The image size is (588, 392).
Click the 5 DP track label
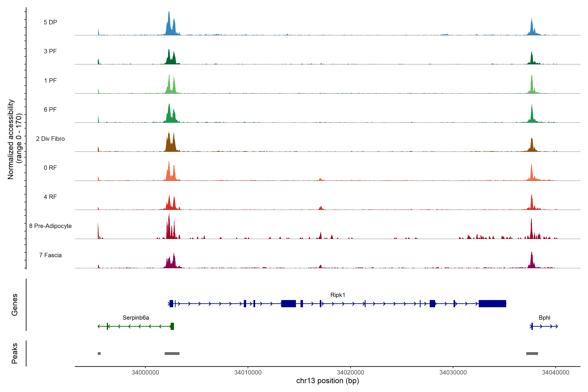tap(50, 22)
